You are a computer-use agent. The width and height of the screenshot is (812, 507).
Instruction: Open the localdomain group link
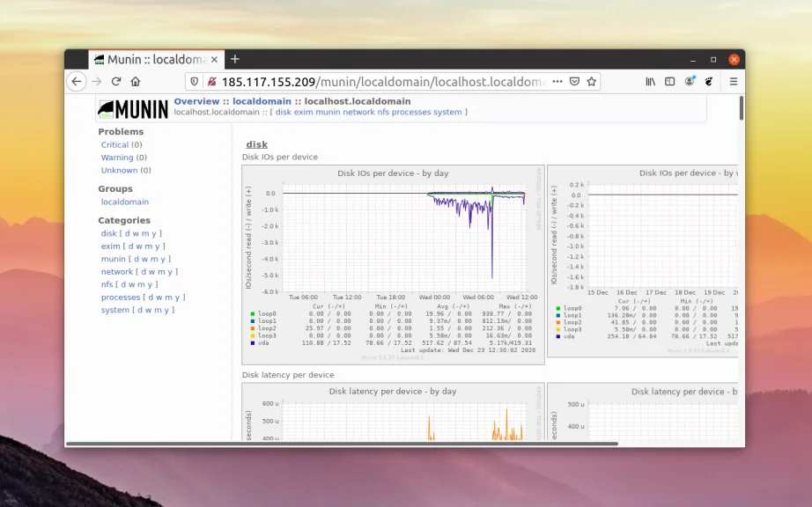(x=124, y=202)
